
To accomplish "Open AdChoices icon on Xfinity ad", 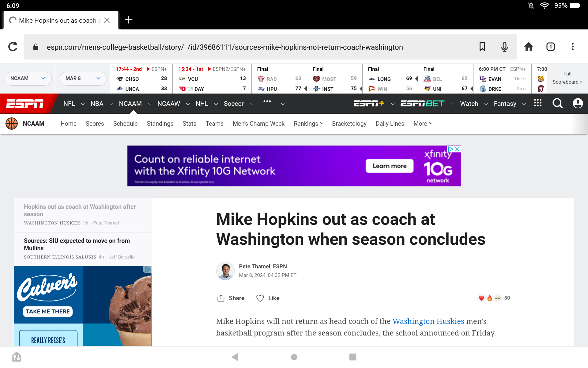I will (450, 149).
